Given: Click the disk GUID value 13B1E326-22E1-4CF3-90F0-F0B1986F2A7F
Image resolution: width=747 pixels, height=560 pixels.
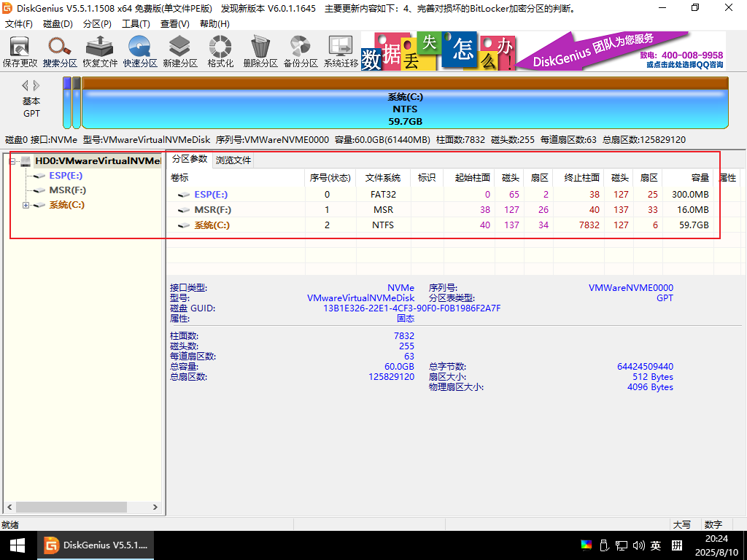Looking at the screenshot, I should point(411,308).
